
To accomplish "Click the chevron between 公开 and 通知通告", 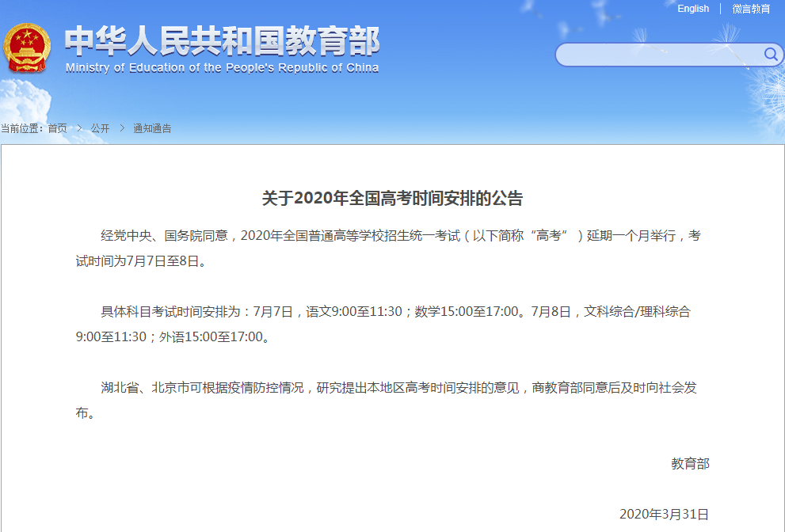I will [120, 127].
